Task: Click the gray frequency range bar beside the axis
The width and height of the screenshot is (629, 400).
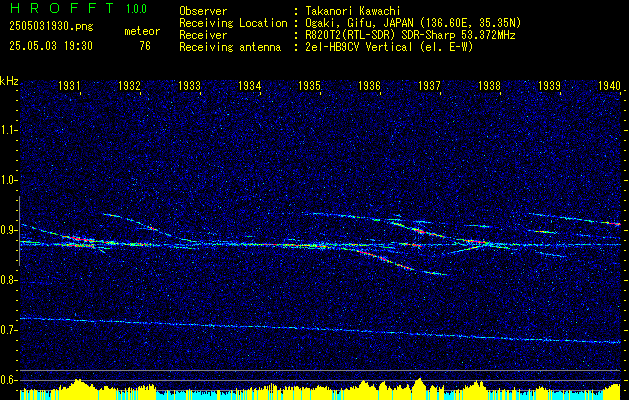Action: (x=19, y=231)
